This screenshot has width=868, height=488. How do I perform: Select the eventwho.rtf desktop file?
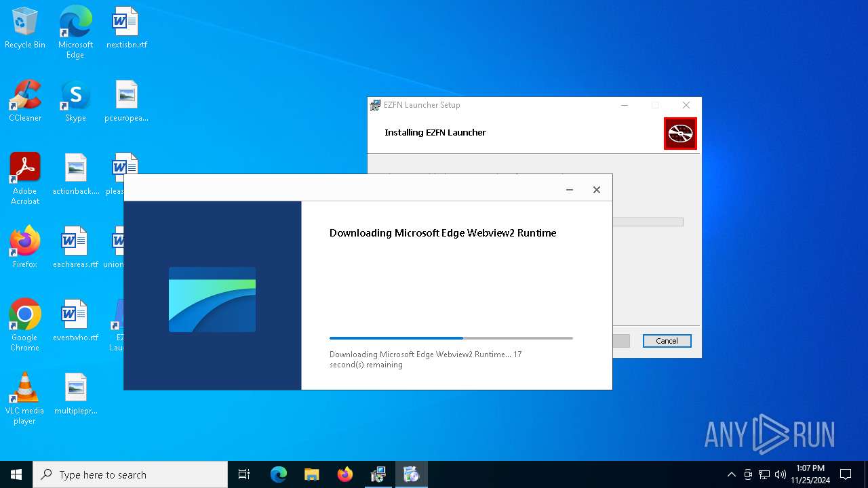pos(75,321)
